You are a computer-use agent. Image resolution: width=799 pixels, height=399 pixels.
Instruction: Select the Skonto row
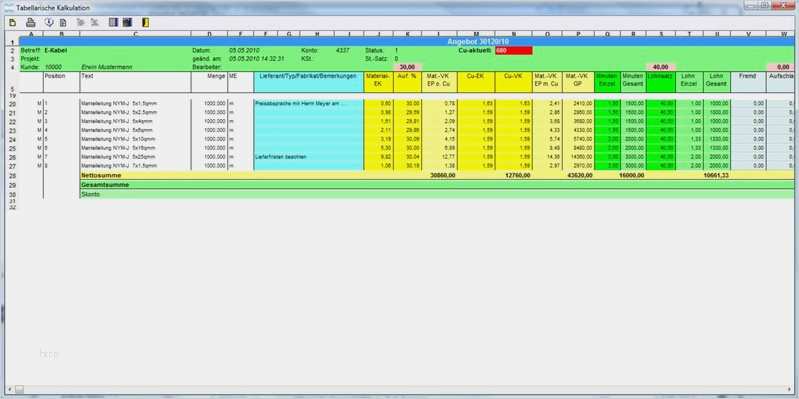point(437,194)
